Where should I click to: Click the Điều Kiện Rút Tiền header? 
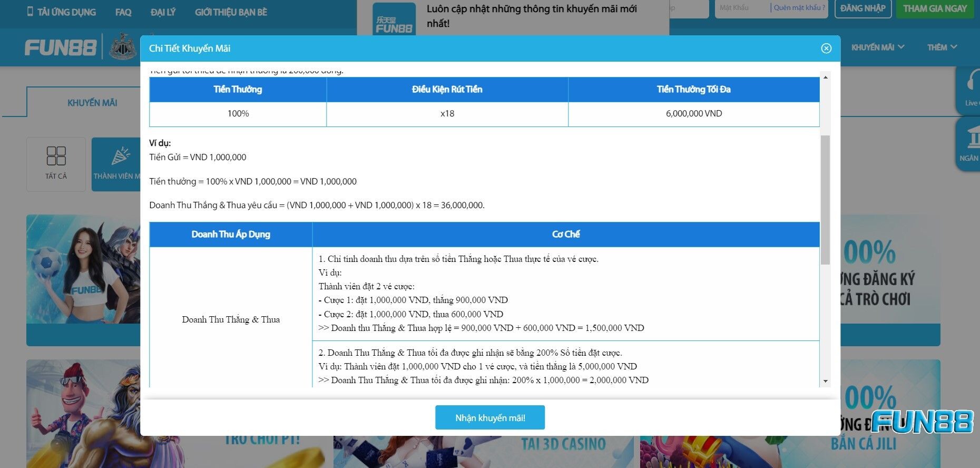click(447, 90)
